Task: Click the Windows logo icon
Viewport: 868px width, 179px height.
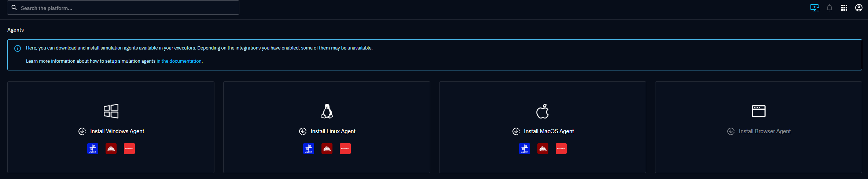Action: 111,111
